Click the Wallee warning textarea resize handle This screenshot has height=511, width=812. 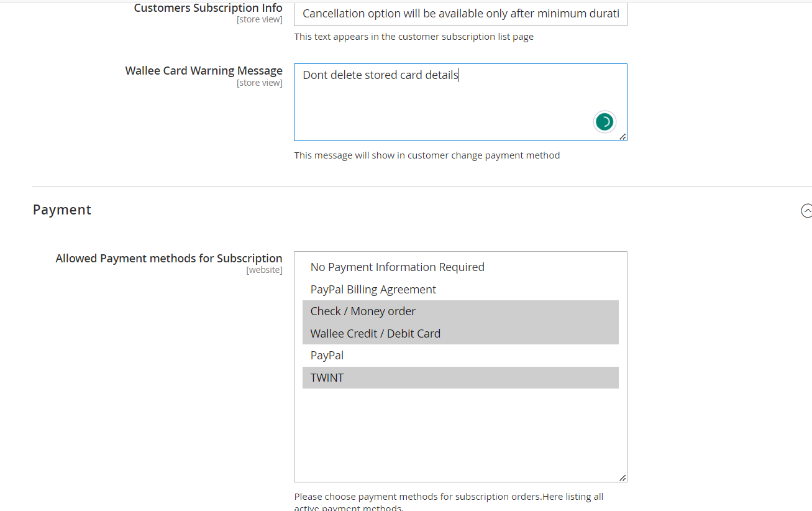pos(623,137)
